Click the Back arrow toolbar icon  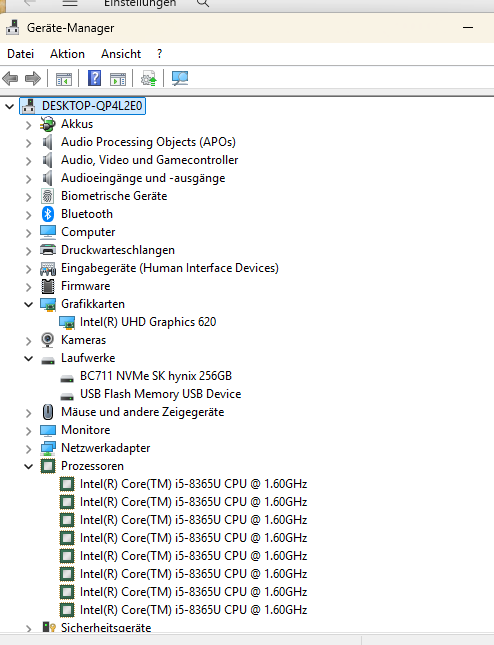point(10,78)
